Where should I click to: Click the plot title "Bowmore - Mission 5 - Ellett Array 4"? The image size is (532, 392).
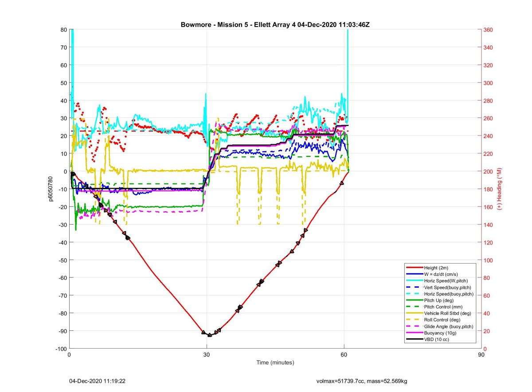click(238, 24)
